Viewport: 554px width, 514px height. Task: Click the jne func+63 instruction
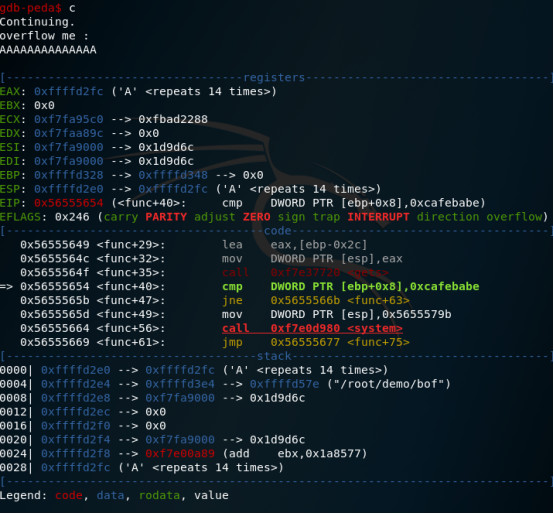316,301
